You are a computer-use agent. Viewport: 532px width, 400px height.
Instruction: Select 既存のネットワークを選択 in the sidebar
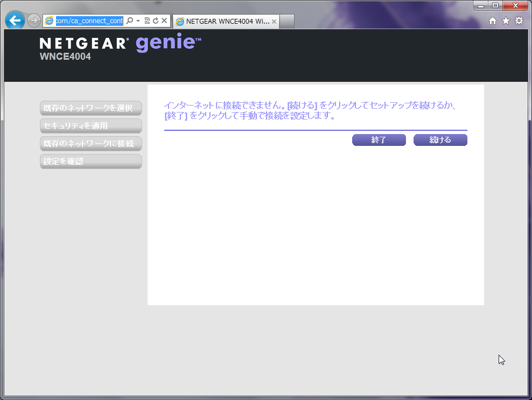(90, 108)
